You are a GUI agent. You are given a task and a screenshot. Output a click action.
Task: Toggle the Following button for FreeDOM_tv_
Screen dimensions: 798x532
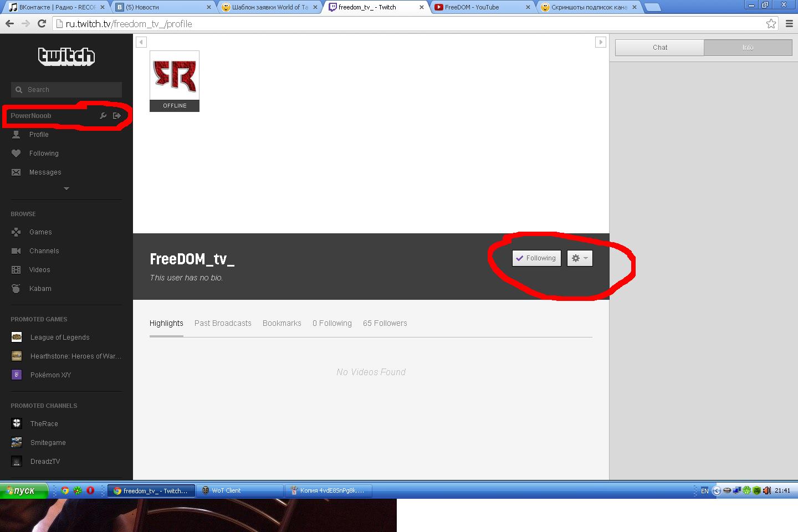[x=536, y=258]
